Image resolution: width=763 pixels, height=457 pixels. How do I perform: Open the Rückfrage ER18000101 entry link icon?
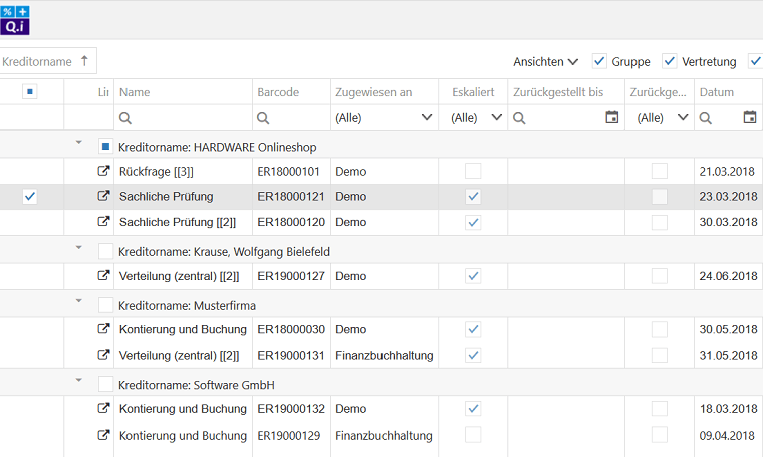coord(102,171)
